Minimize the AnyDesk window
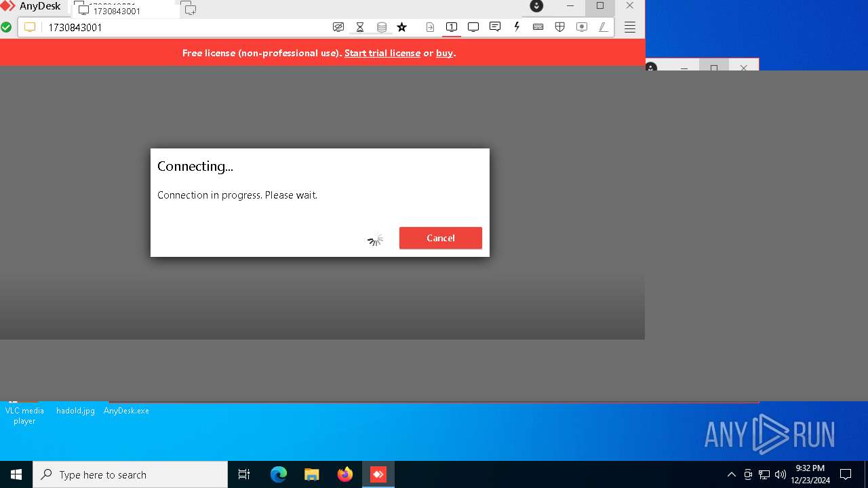The width and height of the screenshot is (868, 488). (x=570, y=6)
